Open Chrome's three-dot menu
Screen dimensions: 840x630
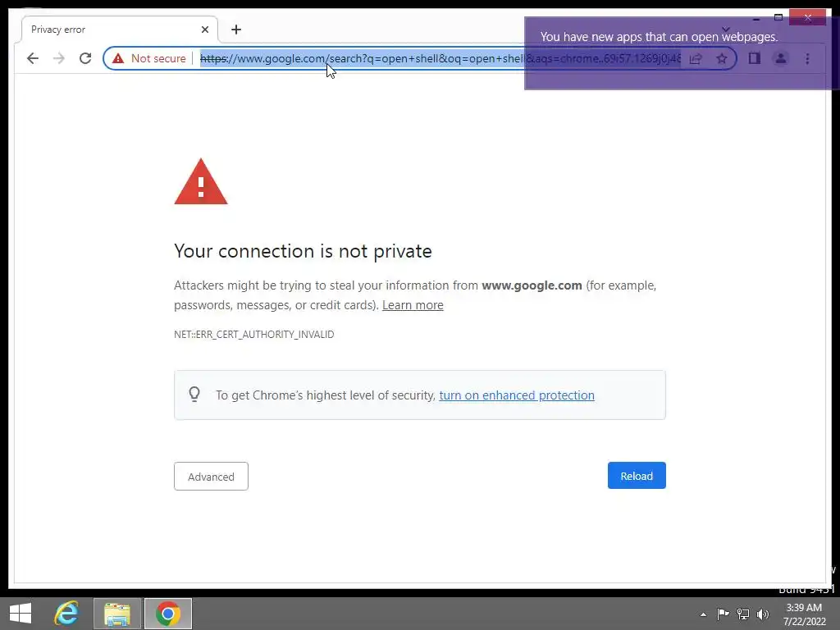pos(807,58)
